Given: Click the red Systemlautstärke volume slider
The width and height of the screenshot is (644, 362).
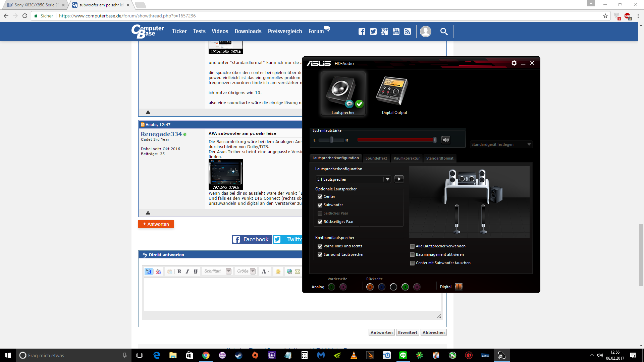Looking at the screenshot, I should pos(396,140).
